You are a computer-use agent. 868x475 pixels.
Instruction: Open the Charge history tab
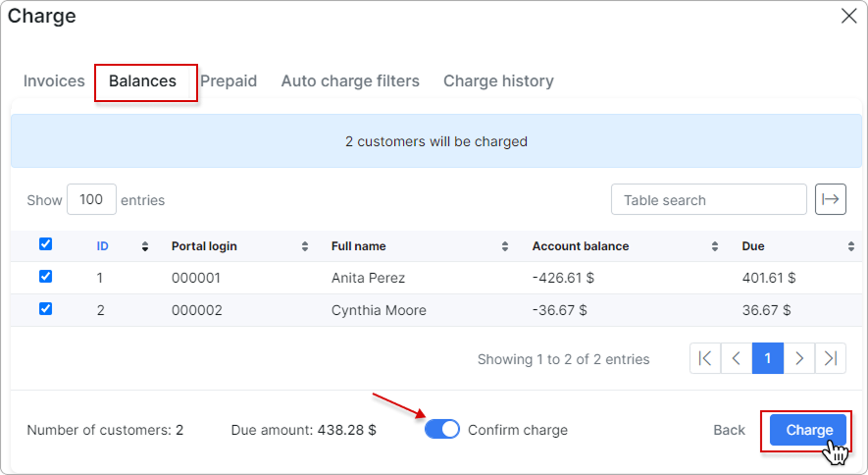(498, 81)
